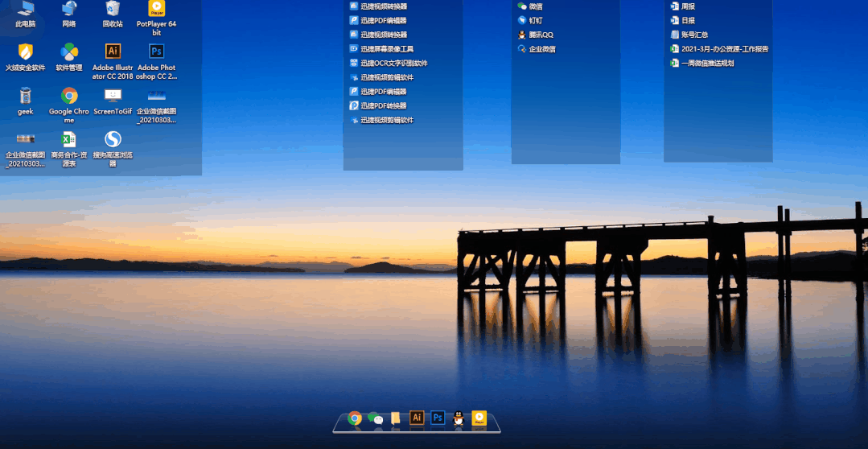The image size is (868, 449).
Task: Select 迅捷屏幕录像工具 in the software list
Action: click(386, 49)
